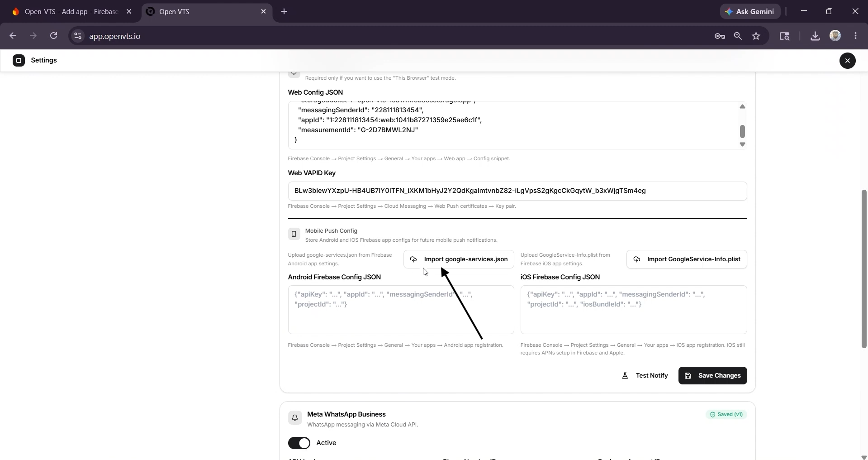Click the Android Firebase Config JSON textarea
Viewport: 868px width, 460px height.
tap(401, 310)
